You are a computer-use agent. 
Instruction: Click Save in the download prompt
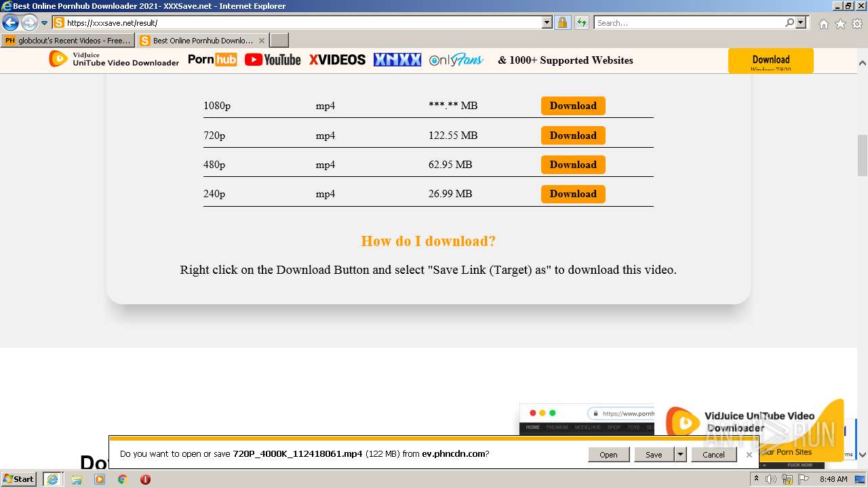(654, 455)
